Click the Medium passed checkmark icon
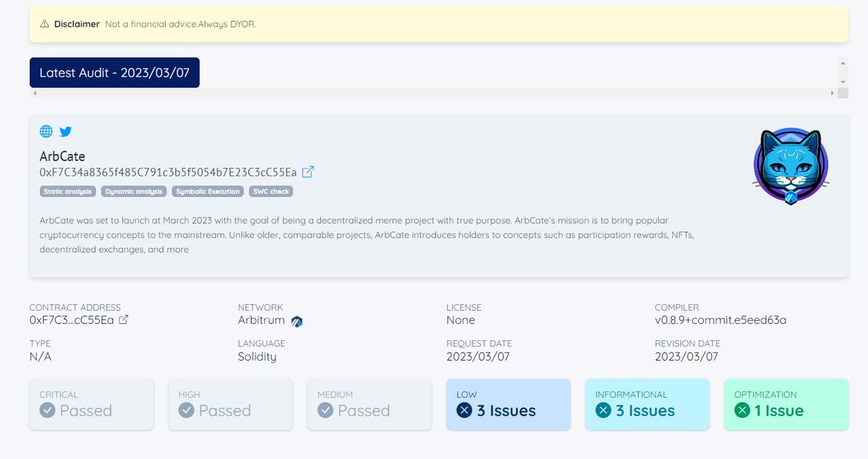 [x=325, y=411]
